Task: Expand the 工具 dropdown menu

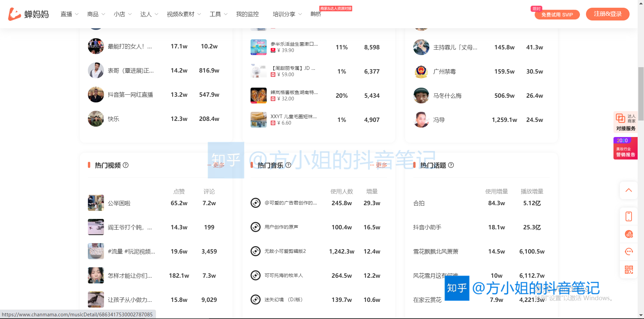Action: point(218,14)
